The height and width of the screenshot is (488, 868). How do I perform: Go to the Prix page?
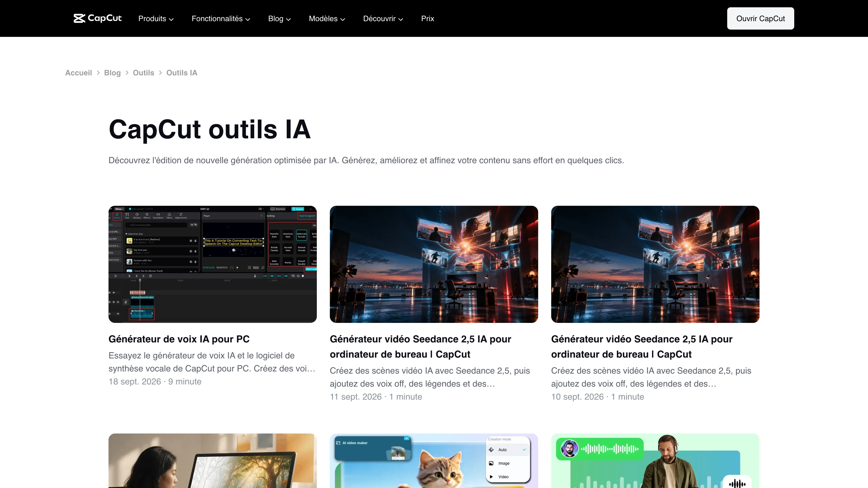(427, 18)
